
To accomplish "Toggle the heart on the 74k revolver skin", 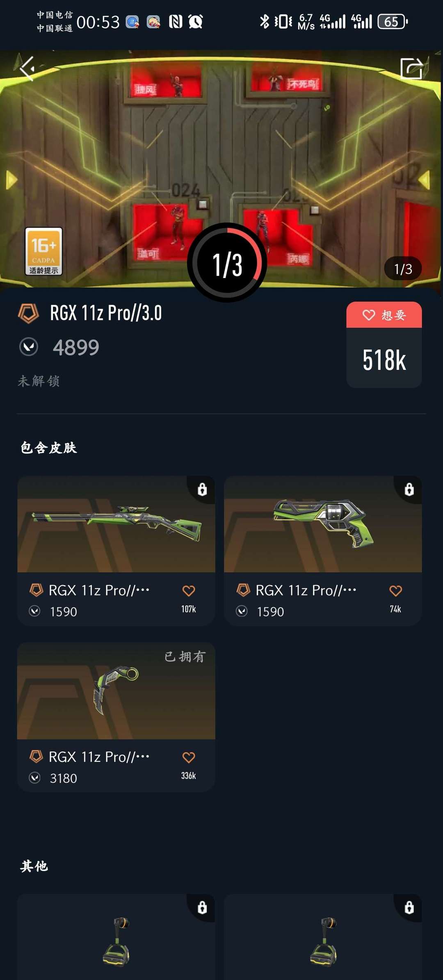I will tap(395, 590).
